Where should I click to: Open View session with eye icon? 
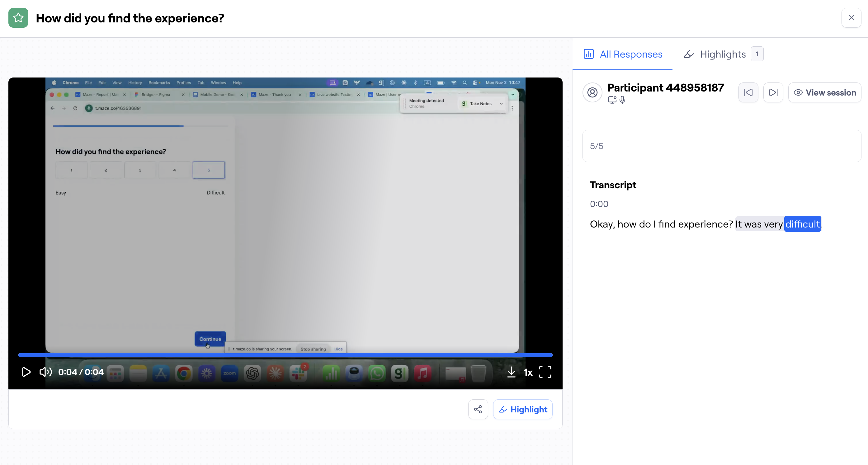[824, 92]
